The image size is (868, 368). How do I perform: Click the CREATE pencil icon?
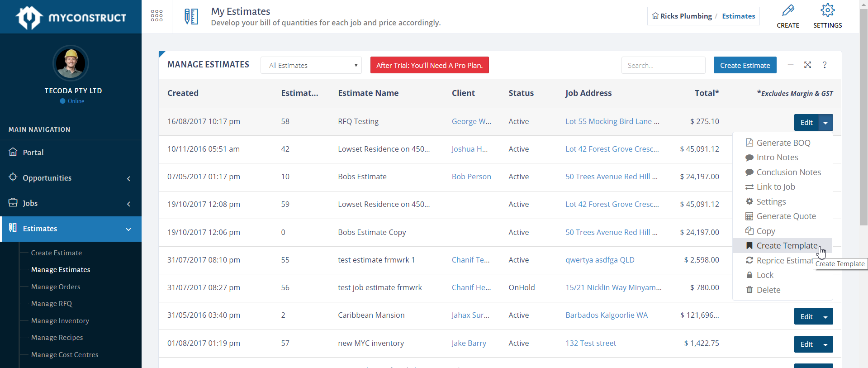(x=788, y=10)
